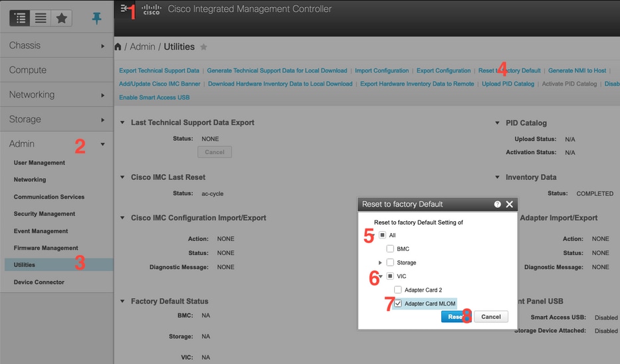
Task: Collapse the VIC tree node in dialog
Action: coord(380,276)
